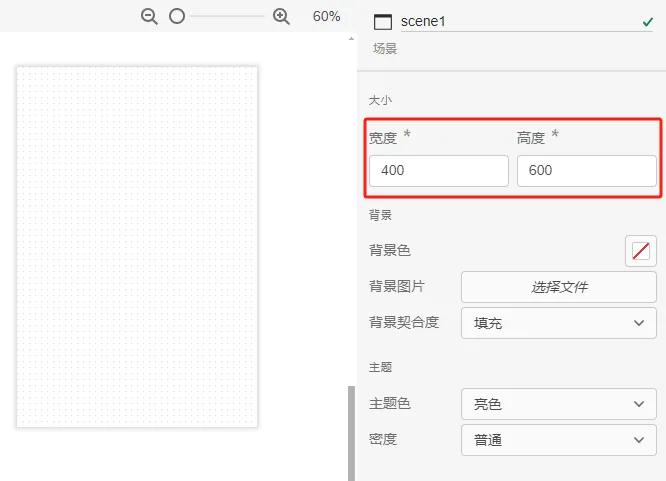Image resolution: width=666 pixels, height=481 pixels.
Task: Click the 背景图片 label
Action: click(397, 286)
